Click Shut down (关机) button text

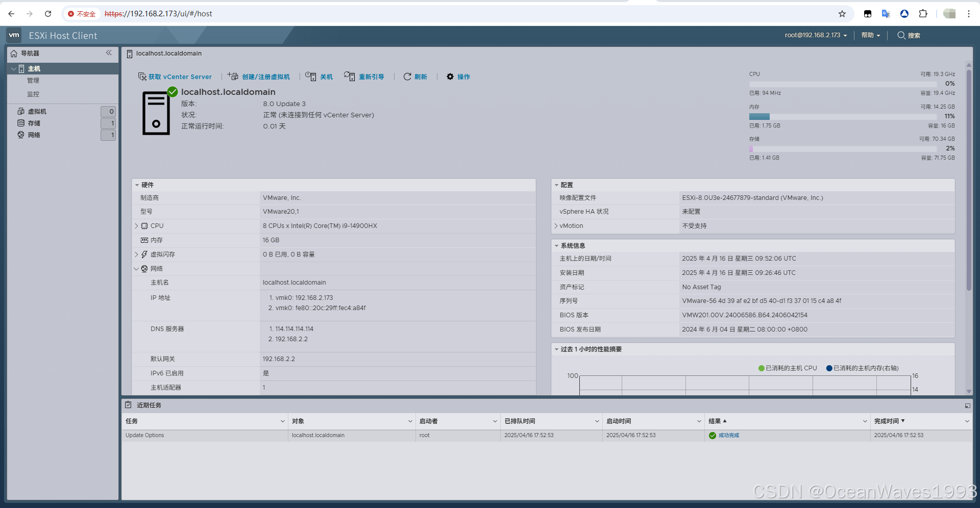coord(326,77)
